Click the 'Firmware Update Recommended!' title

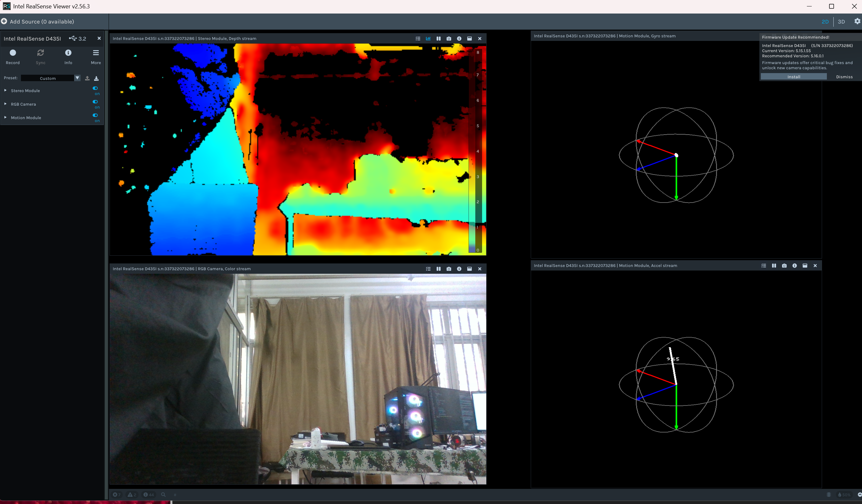click(x=795, y=37)
